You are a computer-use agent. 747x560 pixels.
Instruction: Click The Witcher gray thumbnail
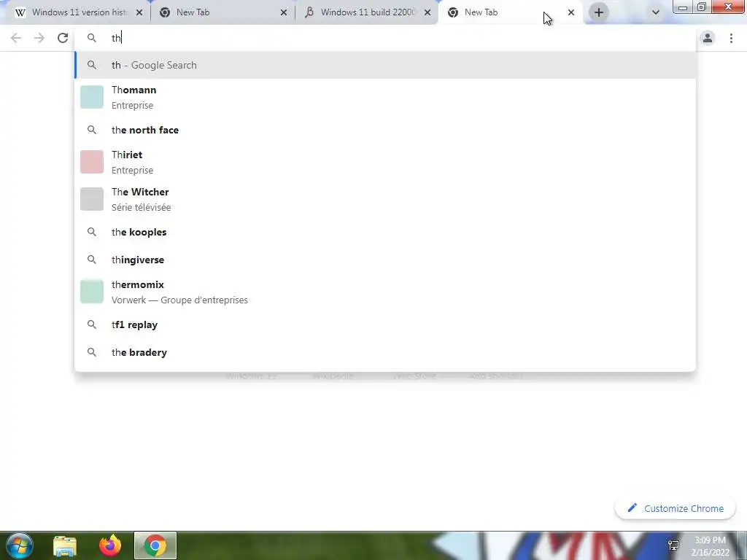coord(91,199)
